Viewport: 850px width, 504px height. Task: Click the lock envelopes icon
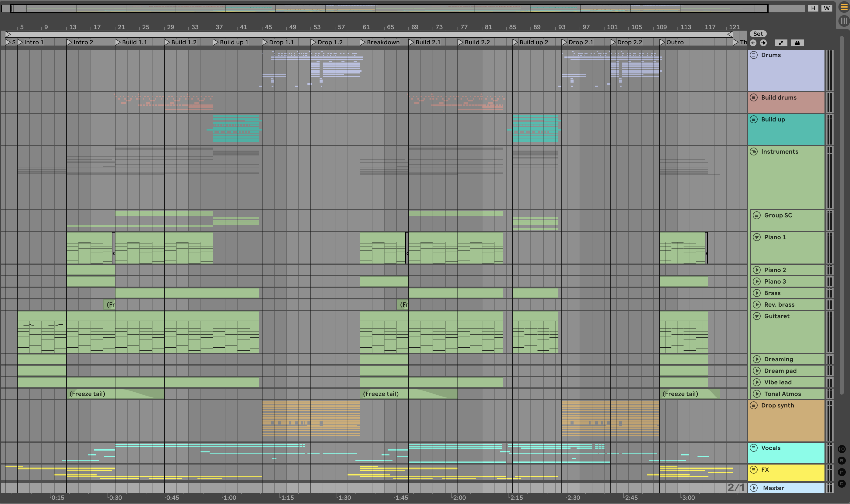(x=797, y=43)
